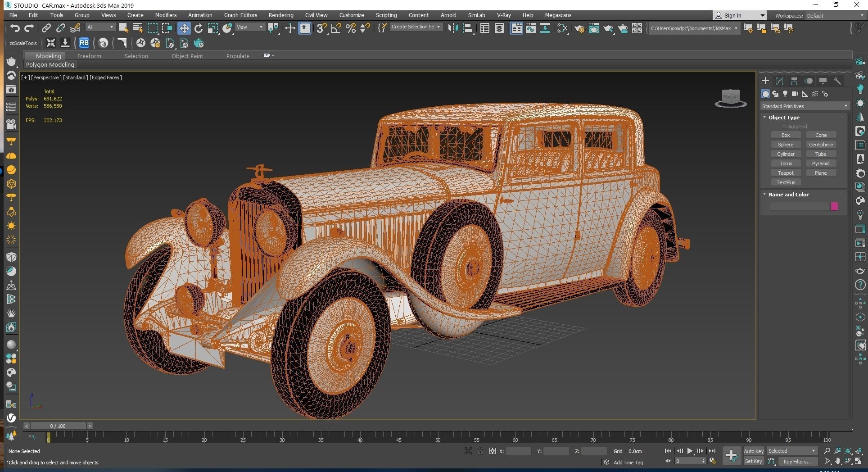Screen dimensions: 868x472
Task: Open the Graph Editors menu
Action: [240, 15]
